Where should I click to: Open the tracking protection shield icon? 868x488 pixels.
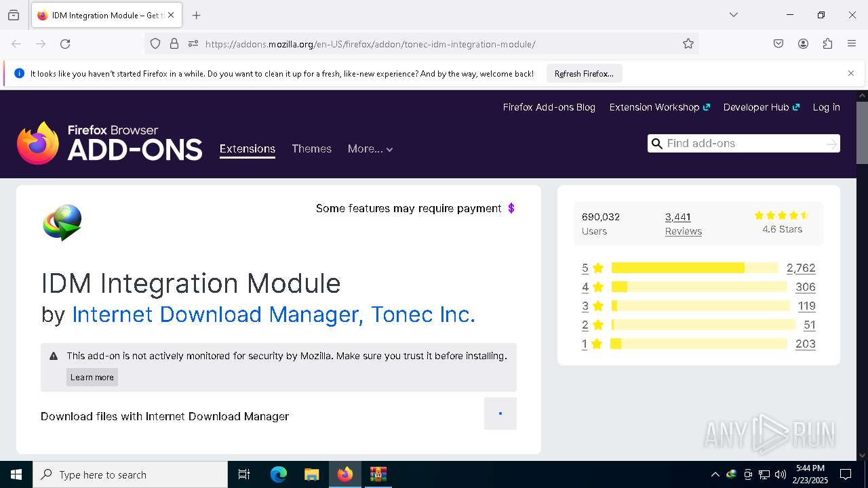coord(155,44)
